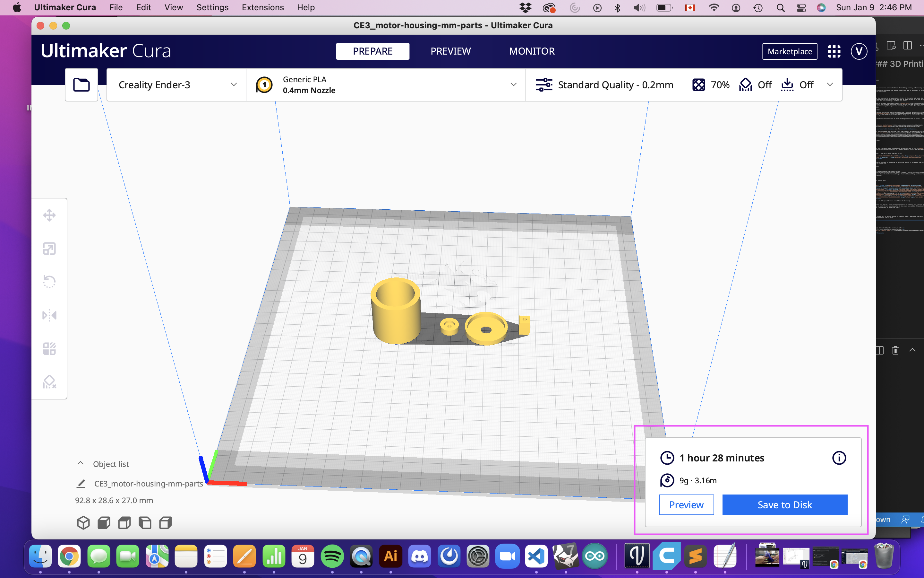
Task: Click the large cylinder model on build plate
Action: [x=396, y=311]
